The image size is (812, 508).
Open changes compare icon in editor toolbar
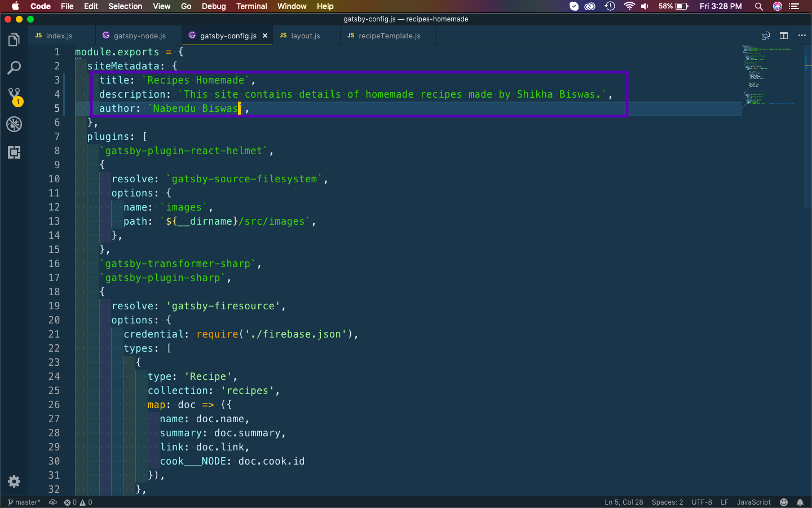pyautogui.click(x=766, y=36)
